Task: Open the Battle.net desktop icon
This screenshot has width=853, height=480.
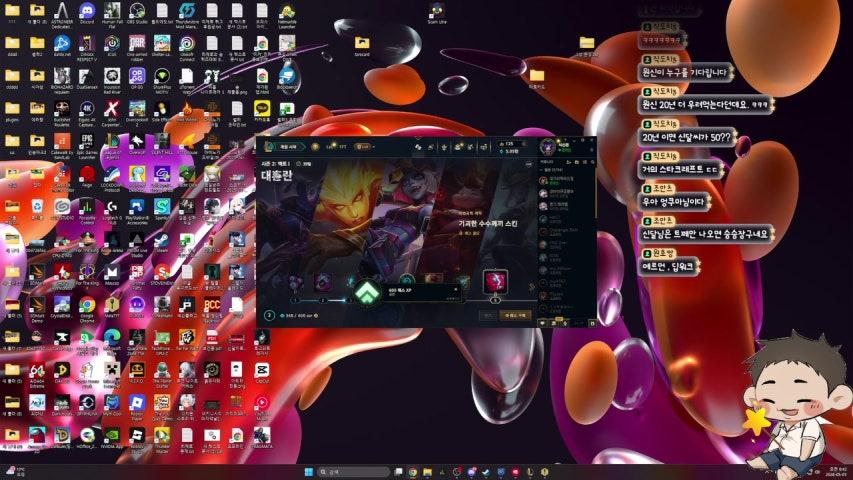Action: pos(62,44)
